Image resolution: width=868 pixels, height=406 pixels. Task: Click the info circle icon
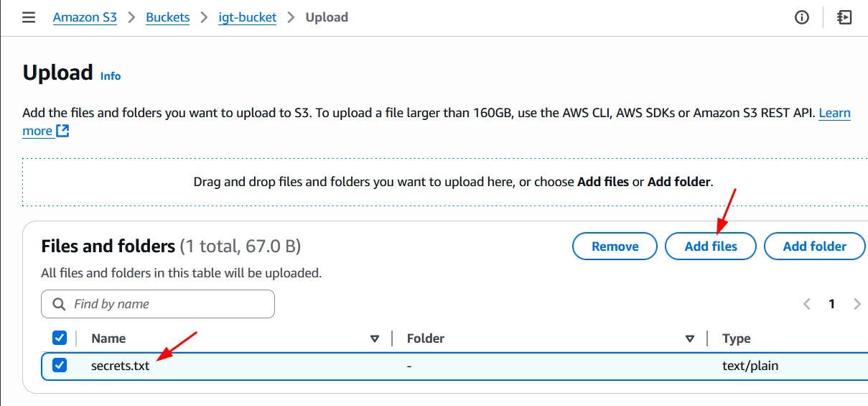point(802,17)
